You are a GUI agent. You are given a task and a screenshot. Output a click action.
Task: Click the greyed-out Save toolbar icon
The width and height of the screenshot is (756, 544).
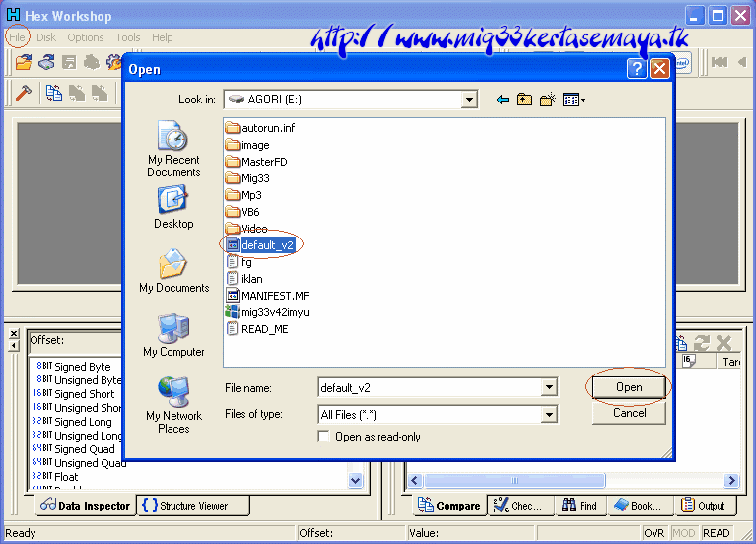[x=69, y=62]
